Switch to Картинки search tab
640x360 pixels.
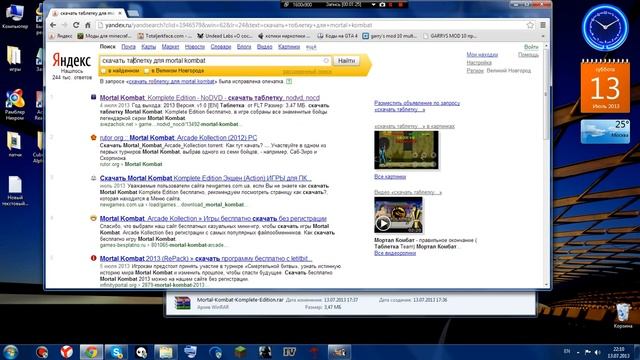(289, 47)
